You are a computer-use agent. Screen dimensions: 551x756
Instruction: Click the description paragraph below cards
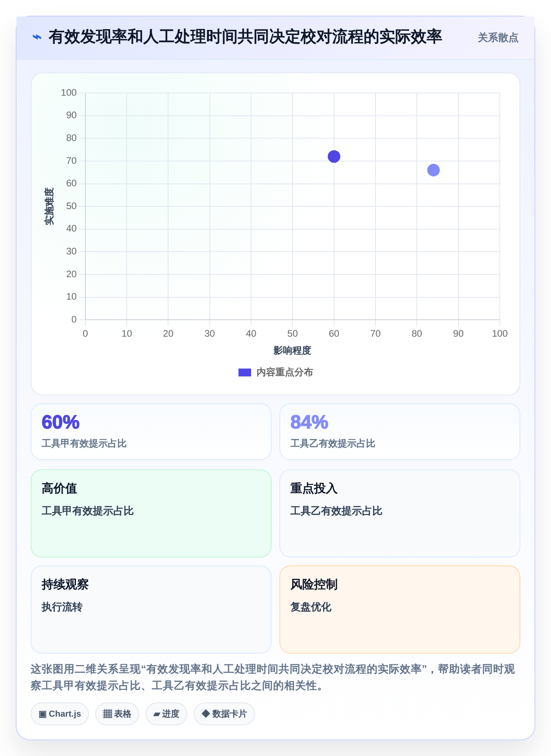tap(273, 677)
